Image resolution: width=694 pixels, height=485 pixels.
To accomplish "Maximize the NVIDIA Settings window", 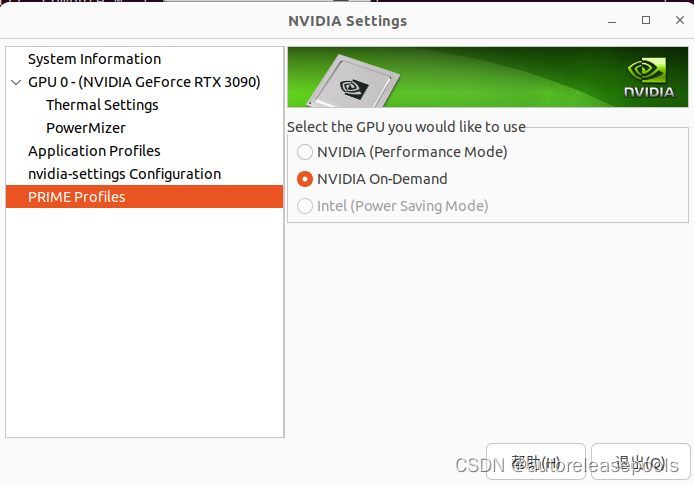I will point(646,20).
